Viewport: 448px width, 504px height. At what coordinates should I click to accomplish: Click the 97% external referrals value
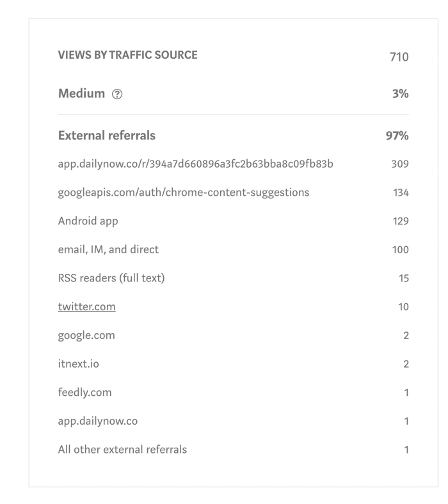click(x=397, y=136)
